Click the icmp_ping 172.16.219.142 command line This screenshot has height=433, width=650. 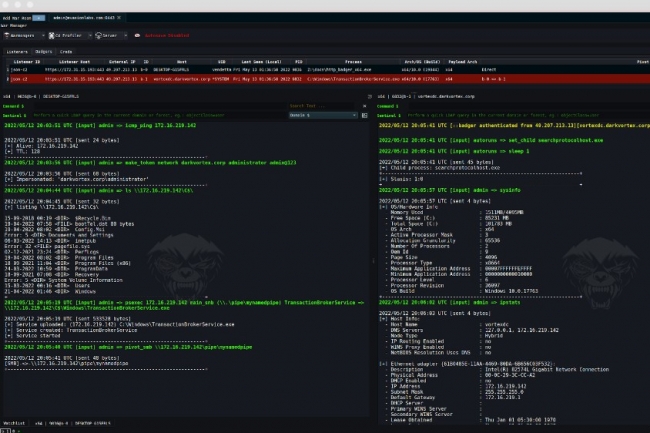pyautogui.click(x=100, y=126)
